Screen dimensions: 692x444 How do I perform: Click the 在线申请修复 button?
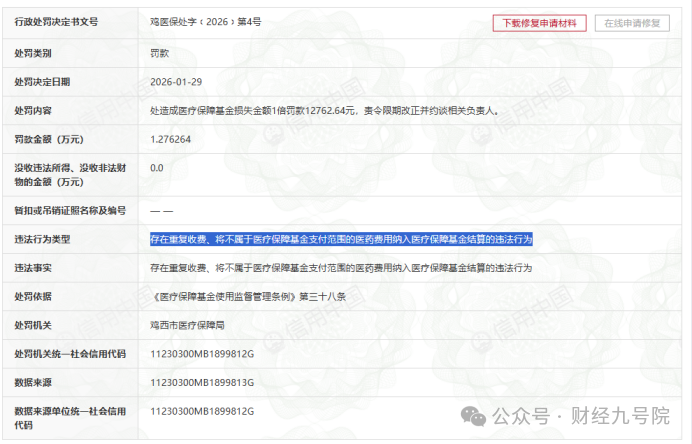tap(632, 23)
